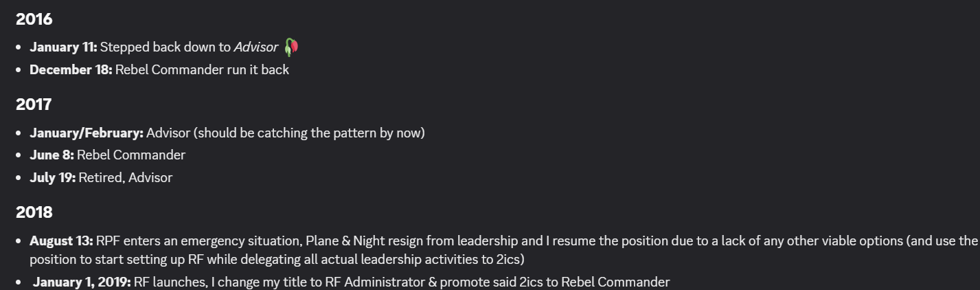Click the bold "July 19:" date
Viewport: 980px width, 290px height.
52,178
